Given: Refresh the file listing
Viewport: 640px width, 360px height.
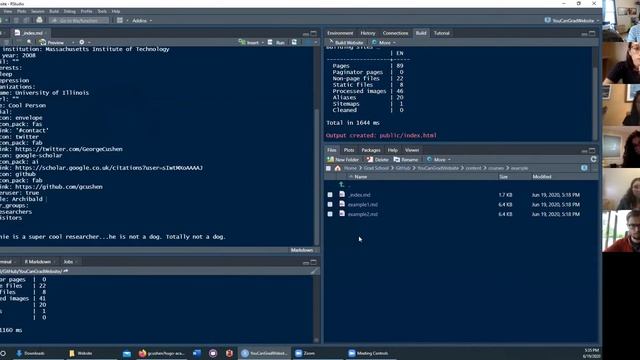Looking at the screenshot, I should click(x=593, y=159).
